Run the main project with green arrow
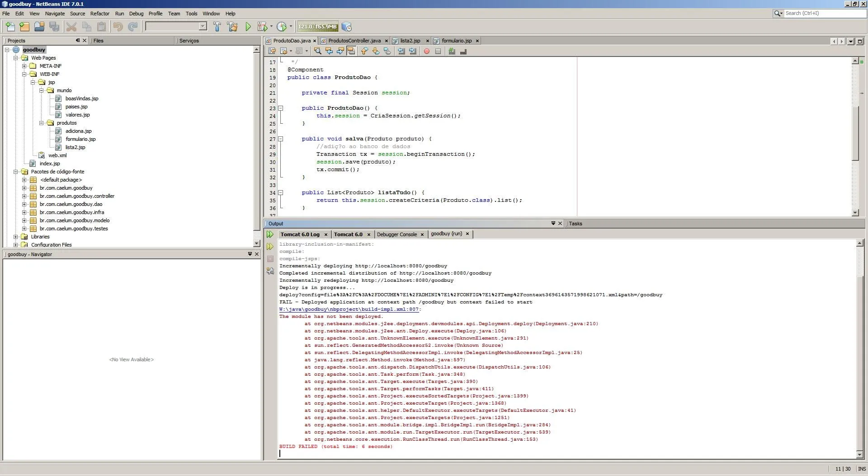This screenshot has height=476, width=868. coord(248,27)
